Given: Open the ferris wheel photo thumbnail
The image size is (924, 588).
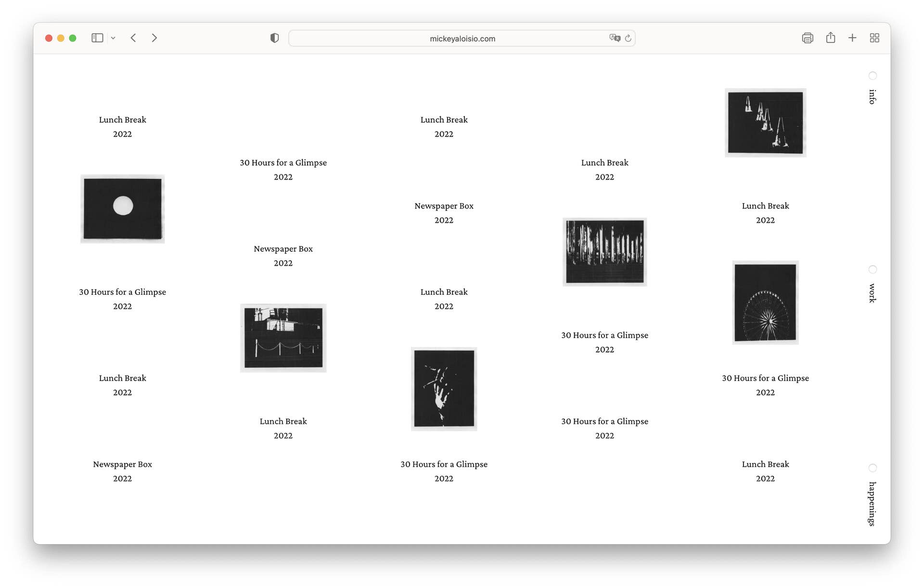Looking at the screenshot, I should click(x=765, y=302).
